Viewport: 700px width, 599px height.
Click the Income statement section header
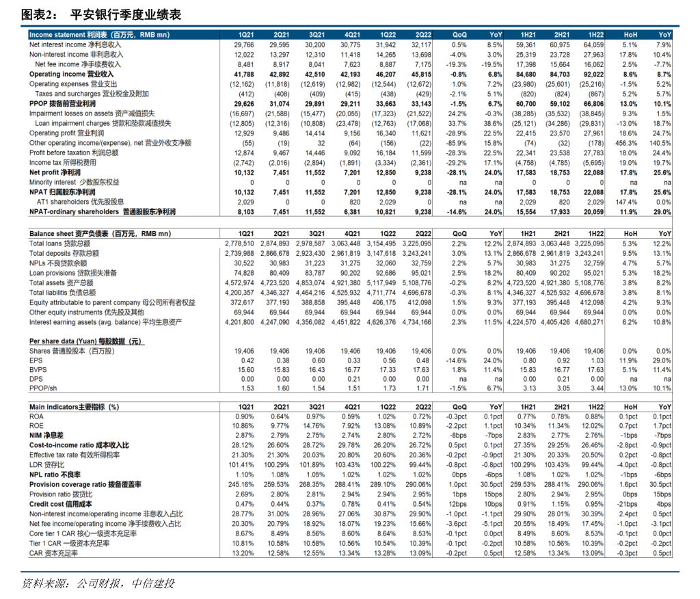click(x=98, y=34)
